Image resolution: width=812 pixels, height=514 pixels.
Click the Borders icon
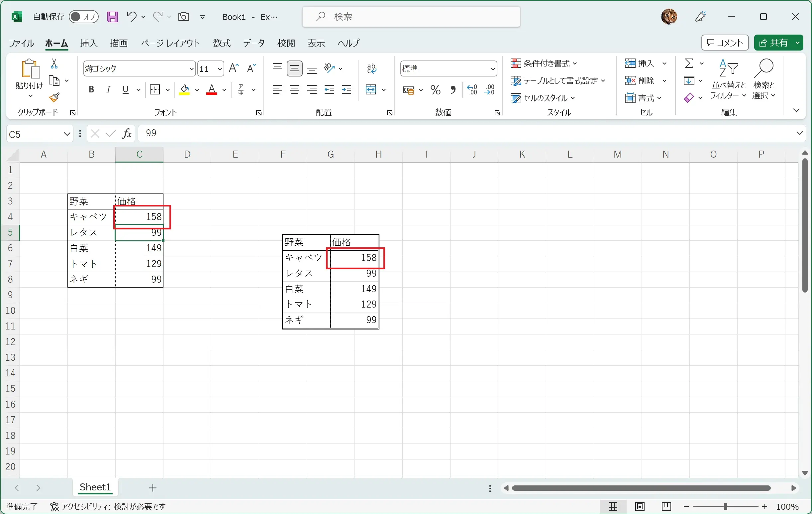pos(155,90)
